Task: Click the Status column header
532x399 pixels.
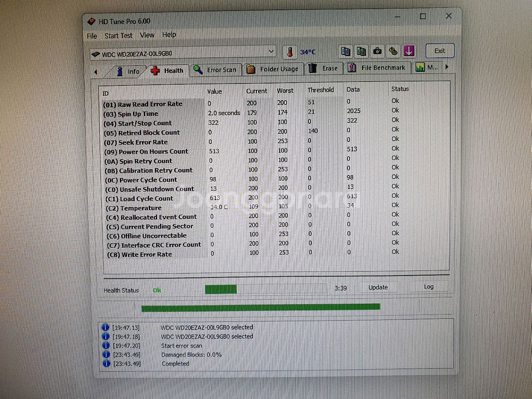Action: (x=400, y=89)
